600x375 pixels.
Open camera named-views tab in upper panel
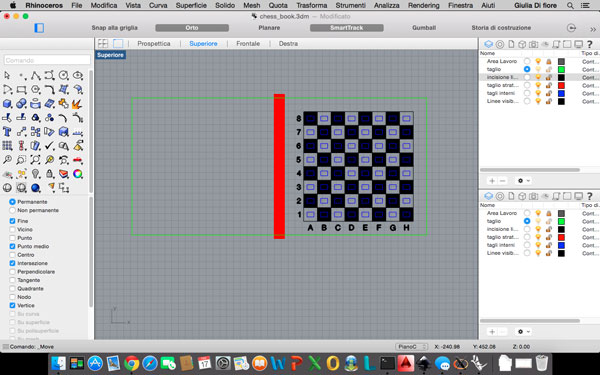pyautogui.click(x=533, y=44)
